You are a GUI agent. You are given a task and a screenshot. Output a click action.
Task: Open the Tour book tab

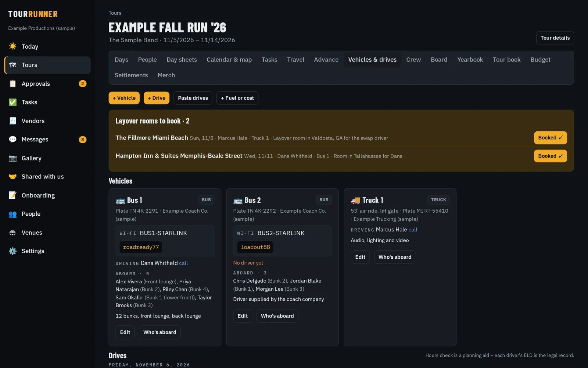point(506,60)
